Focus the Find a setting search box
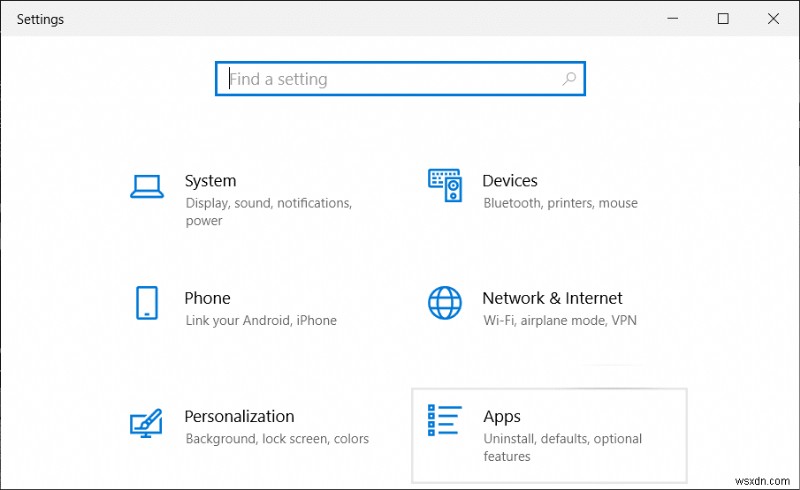 pos(390,79)
